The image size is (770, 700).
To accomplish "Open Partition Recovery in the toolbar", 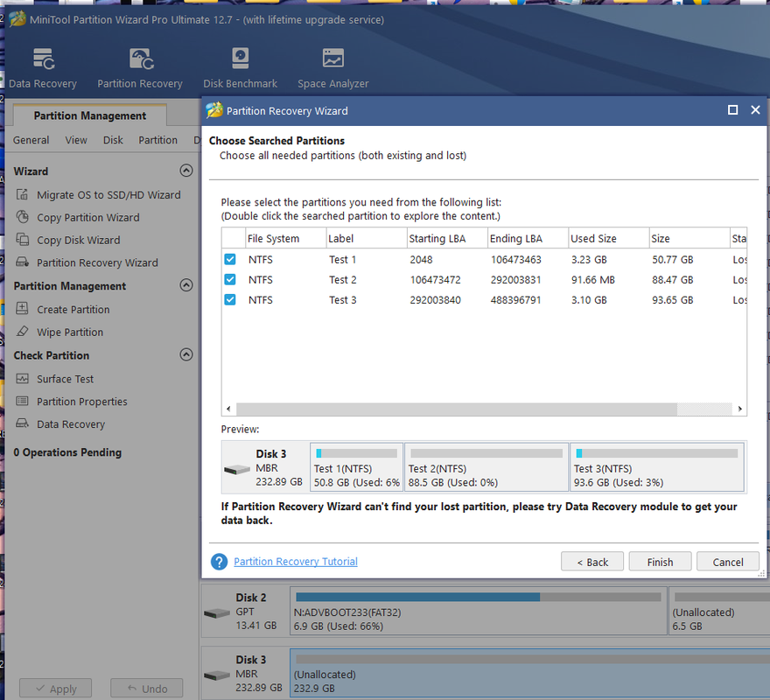I will [x=140, y=68].
